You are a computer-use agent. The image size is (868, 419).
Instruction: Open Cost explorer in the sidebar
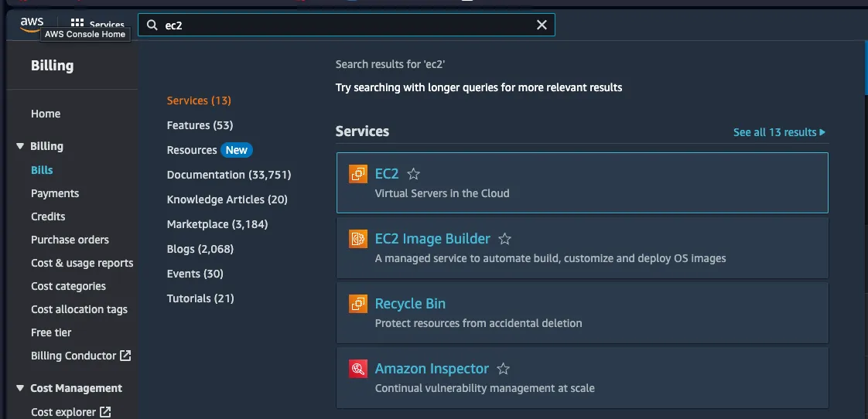pyautogui.click(x=63, y=412)
